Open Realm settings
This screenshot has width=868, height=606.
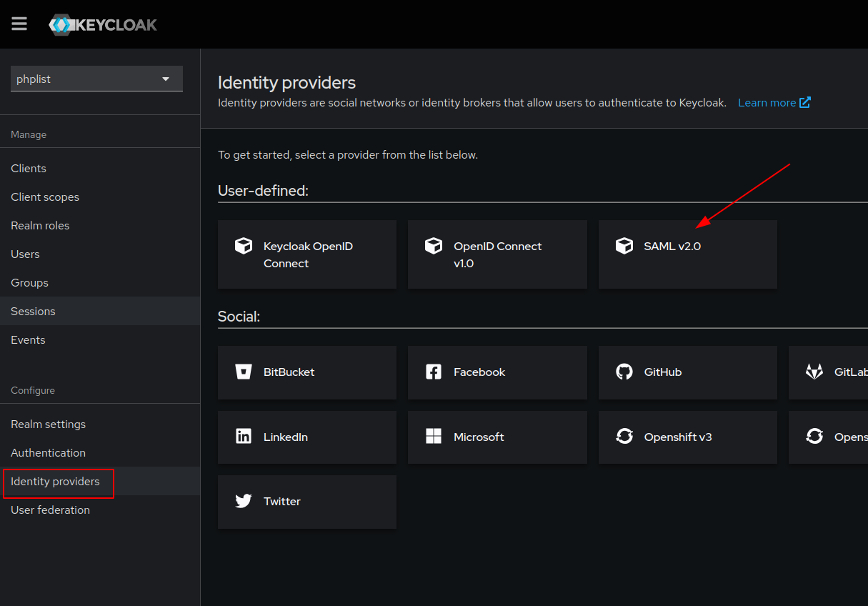tap(100, 424)
